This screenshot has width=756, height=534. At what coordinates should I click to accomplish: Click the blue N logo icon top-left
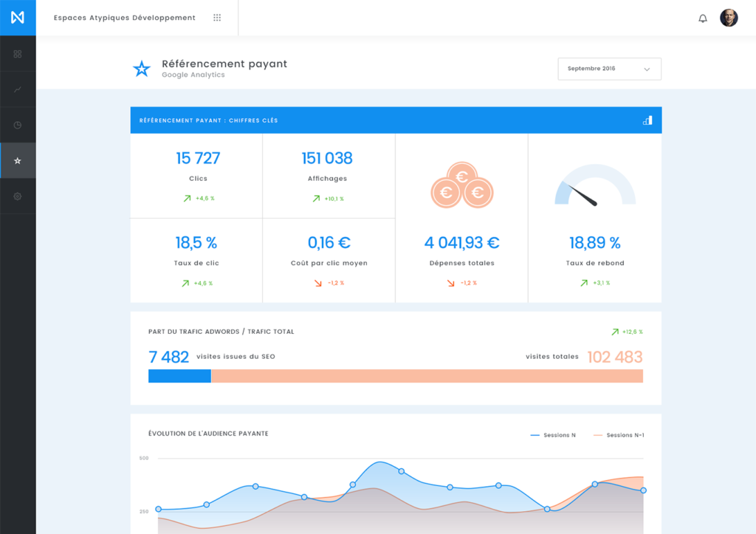17,17
